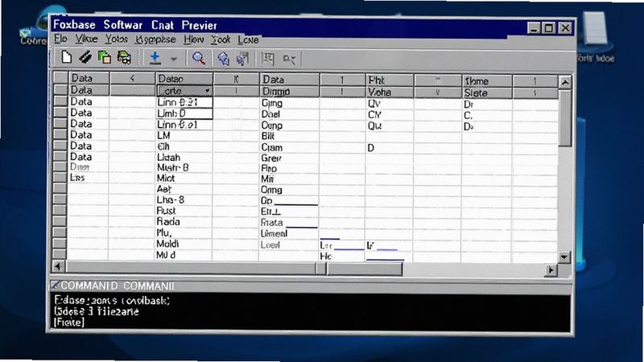Click vertical scrollbar down arrow
Viewport: 644px width, 362px height.
point(564,257)
